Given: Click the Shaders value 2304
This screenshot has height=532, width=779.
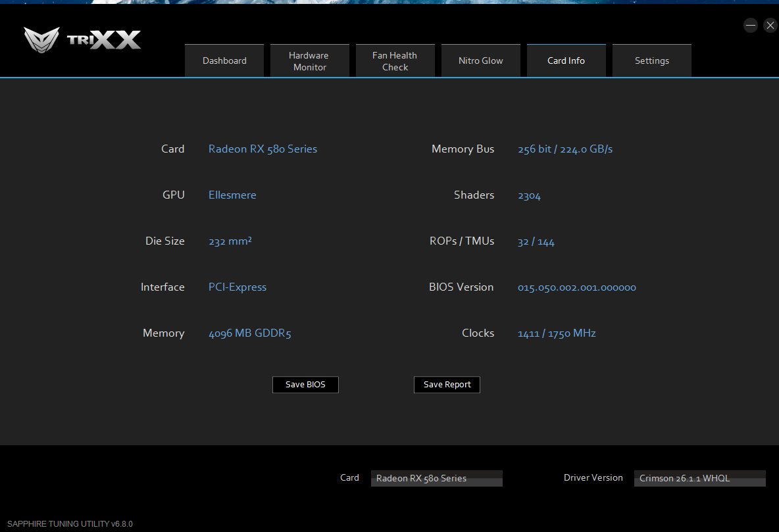Looking at the screenshot, I should point(528,196).
